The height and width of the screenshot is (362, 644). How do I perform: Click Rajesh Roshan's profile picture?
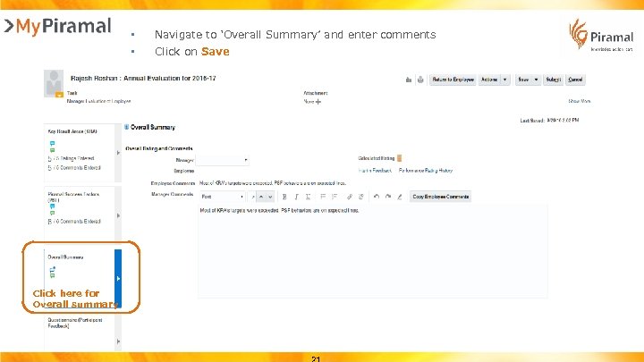tap(54, 83)
